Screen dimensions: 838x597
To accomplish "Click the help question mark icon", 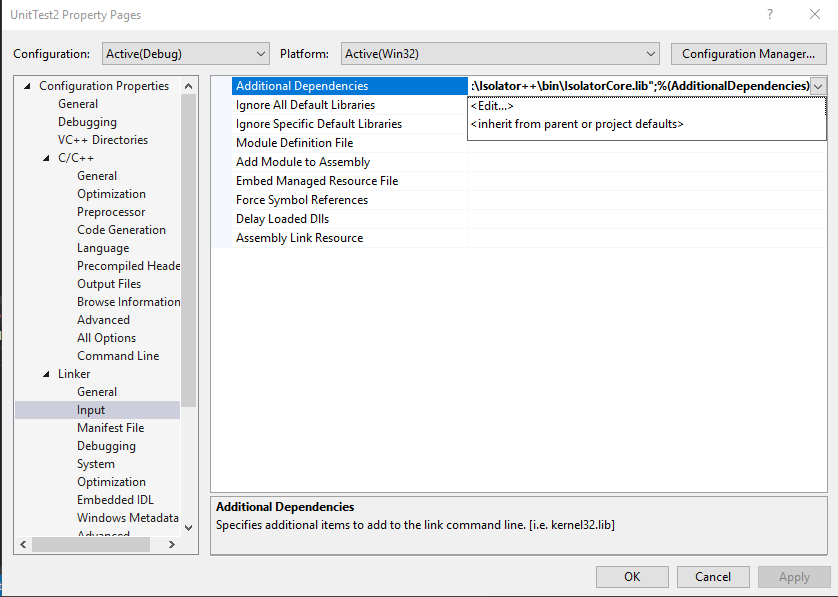I will click(769, 15).
